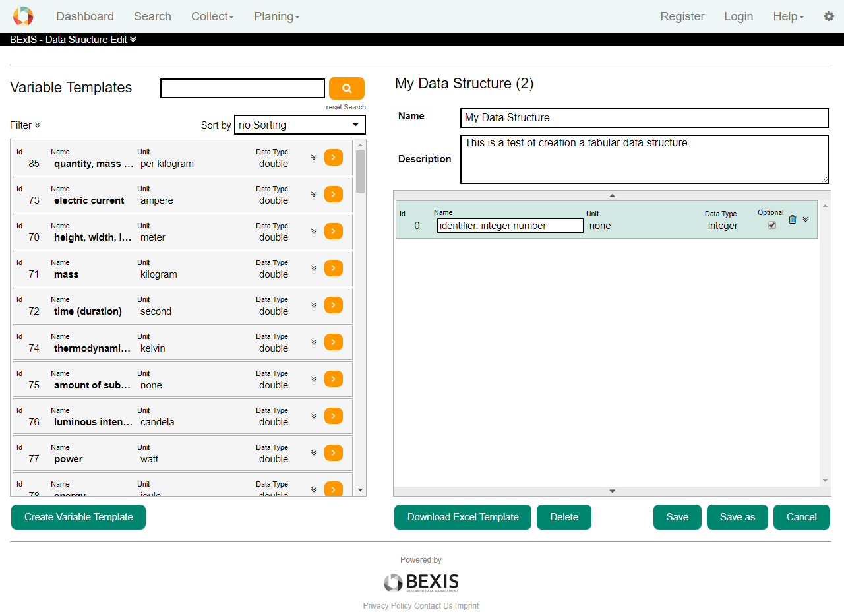Expand details of 'amount of sub...' template
This screenshot has height=616, width=844.
314,379
